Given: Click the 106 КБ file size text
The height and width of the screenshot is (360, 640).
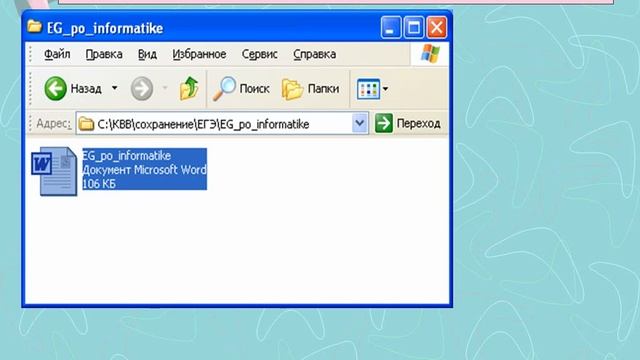Looking at the screenshot, I should click(99, 184).
